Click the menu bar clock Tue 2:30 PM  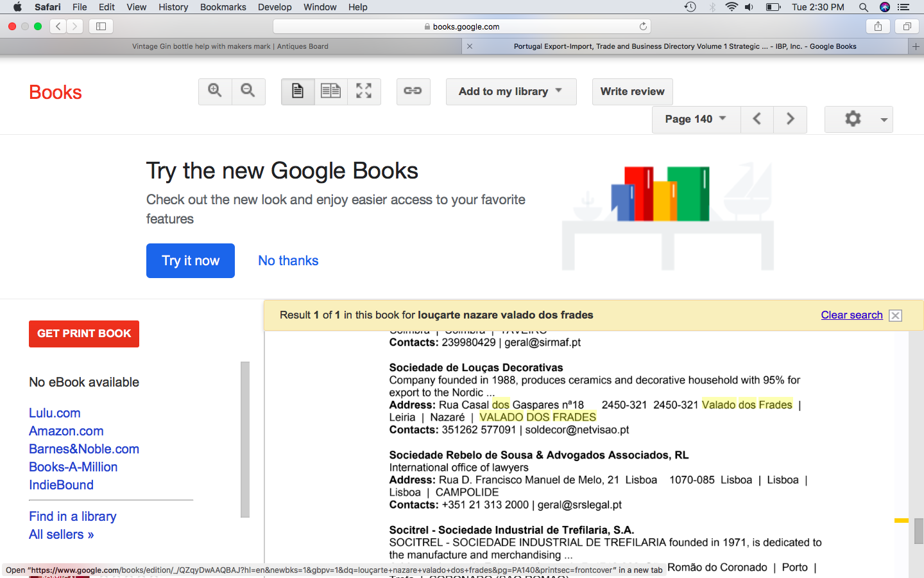(x=818, y=7)
